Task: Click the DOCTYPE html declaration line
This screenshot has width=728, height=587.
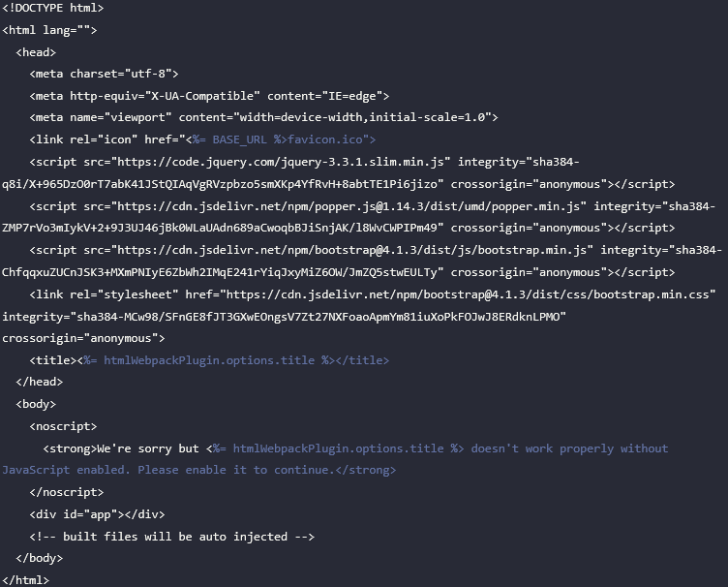Action: pyautogui.click(x=53, y=8)
